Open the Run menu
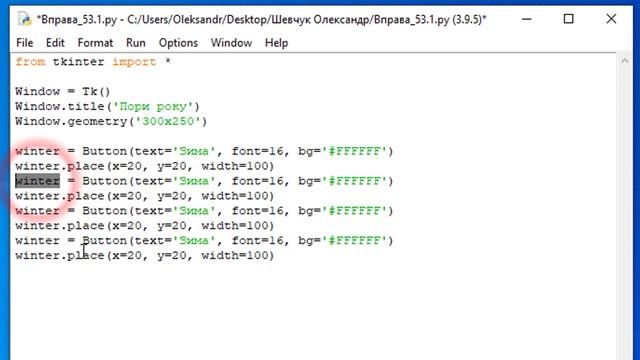 pyautogui.click(x=136, y=43)
